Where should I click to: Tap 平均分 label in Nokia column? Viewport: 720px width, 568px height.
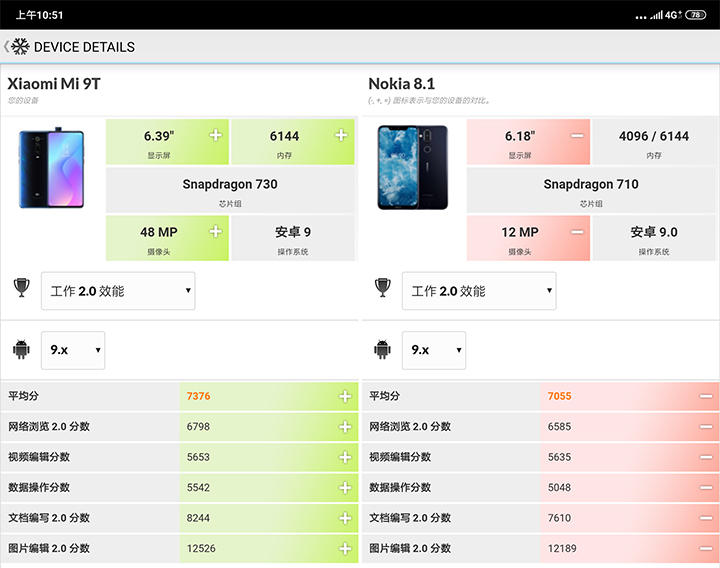click(x=384, y=396)
